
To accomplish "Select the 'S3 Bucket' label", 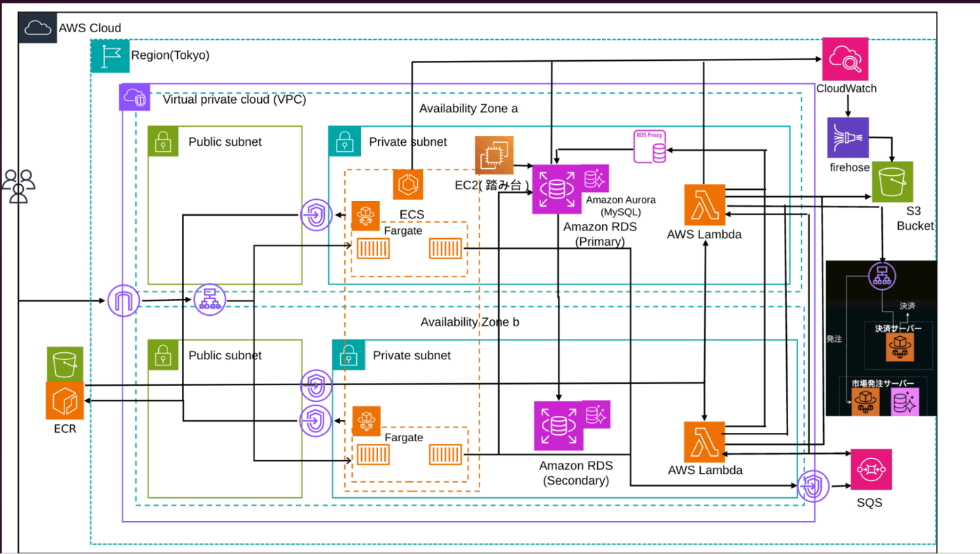I will click(915, 219).
